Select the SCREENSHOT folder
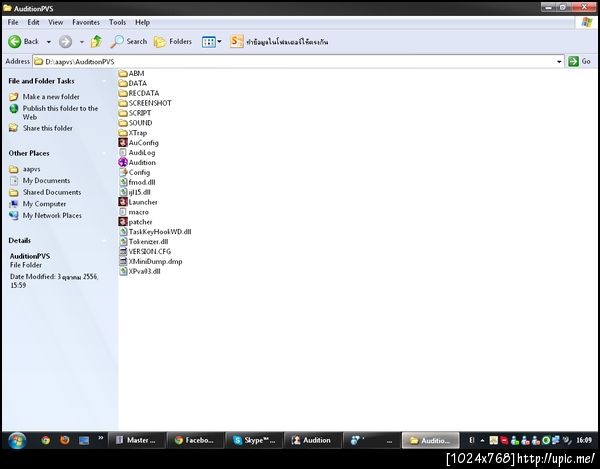This screenshot has height=469, width=600. [145, 103]
